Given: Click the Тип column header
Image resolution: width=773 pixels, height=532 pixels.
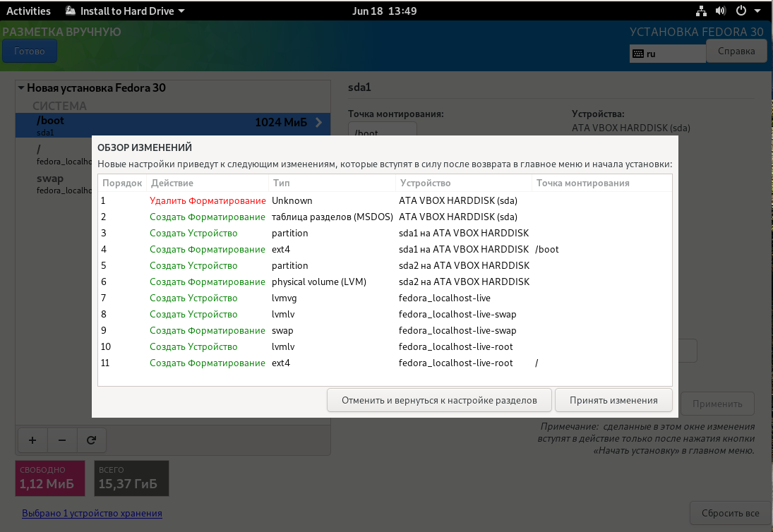Looking at the screenshot, I should (332, 183).
